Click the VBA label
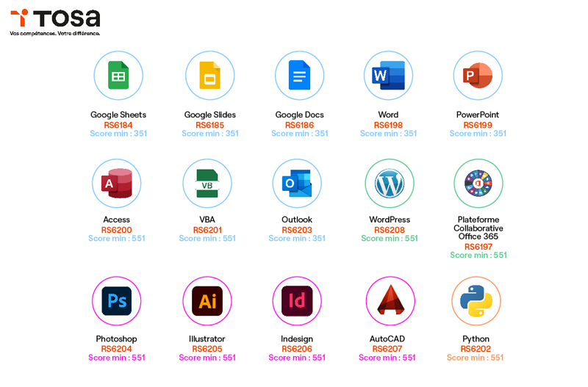The height and width of the screenshot is (387, 588). (x=207, y=220)
